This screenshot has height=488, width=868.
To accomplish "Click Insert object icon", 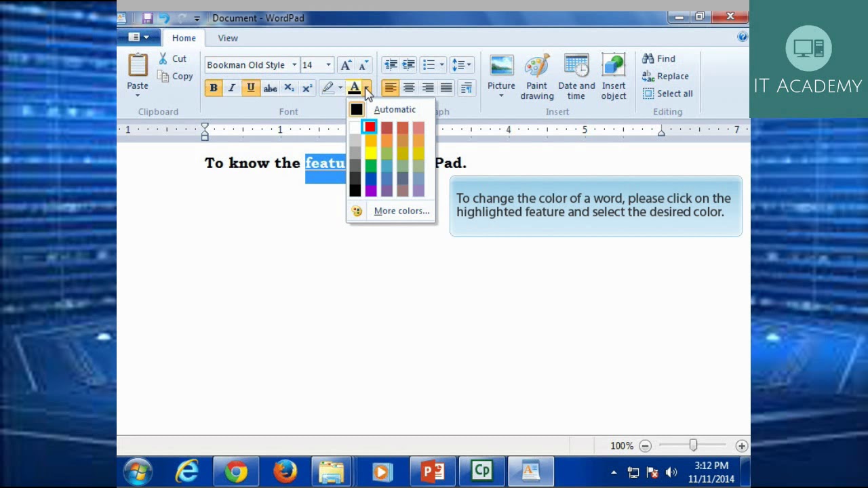I will coord(614,66).
